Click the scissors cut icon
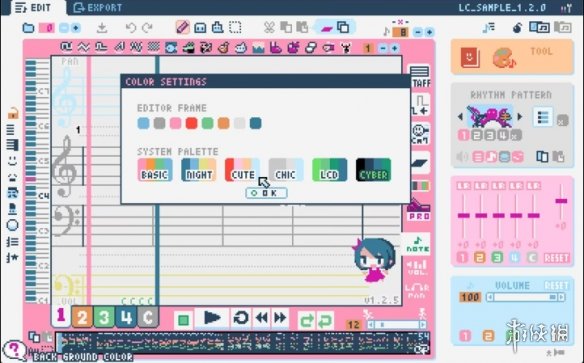584x363 pixels. click(x=269, y=28)
